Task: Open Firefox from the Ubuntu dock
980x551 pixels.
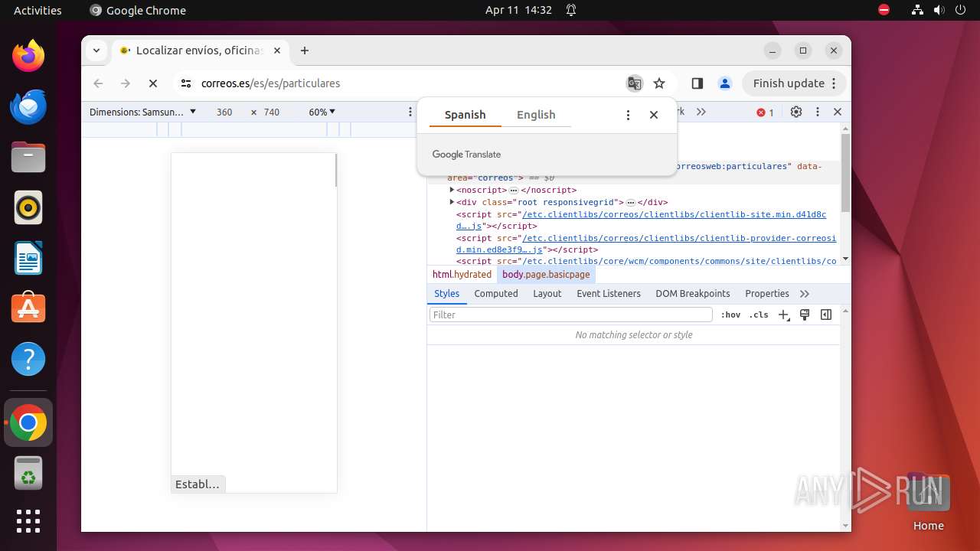Action: (28, 56)
